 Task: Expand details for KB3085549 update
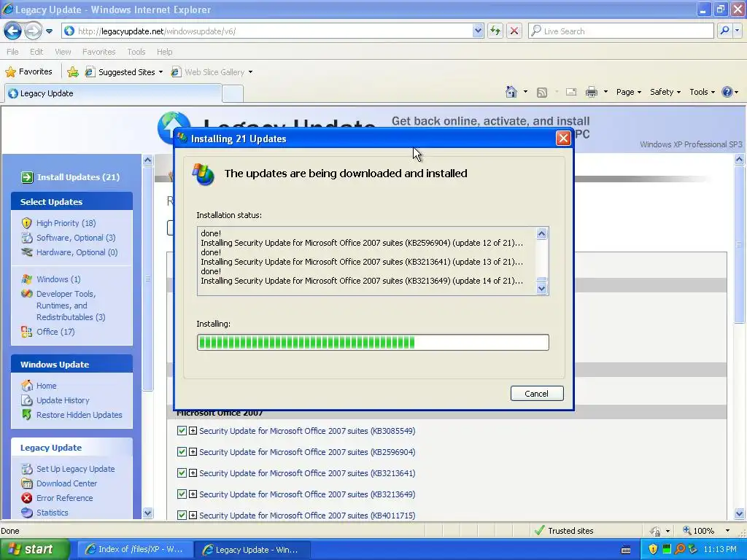(193, 430)
